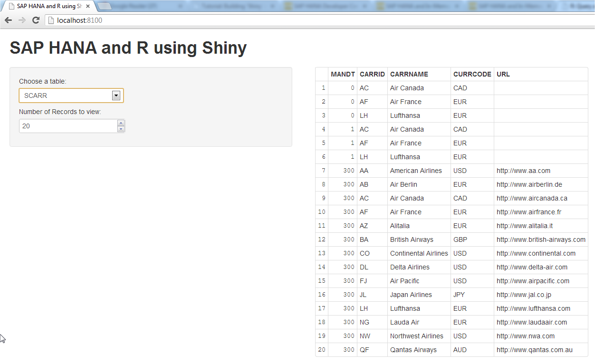The width and height of the screenshot is (595, 364).
Task: Click the JPY currency code cell
Action: (x=472, y=295)
